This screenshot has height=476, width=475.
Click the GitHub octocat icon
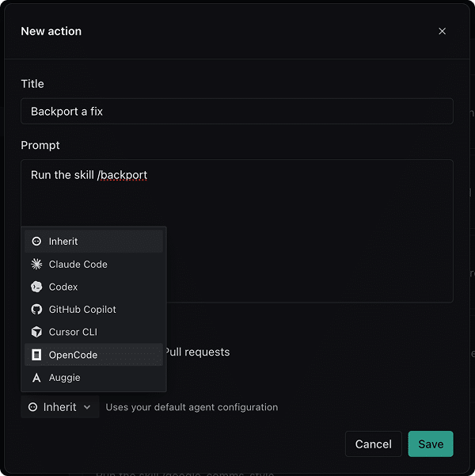36,310
